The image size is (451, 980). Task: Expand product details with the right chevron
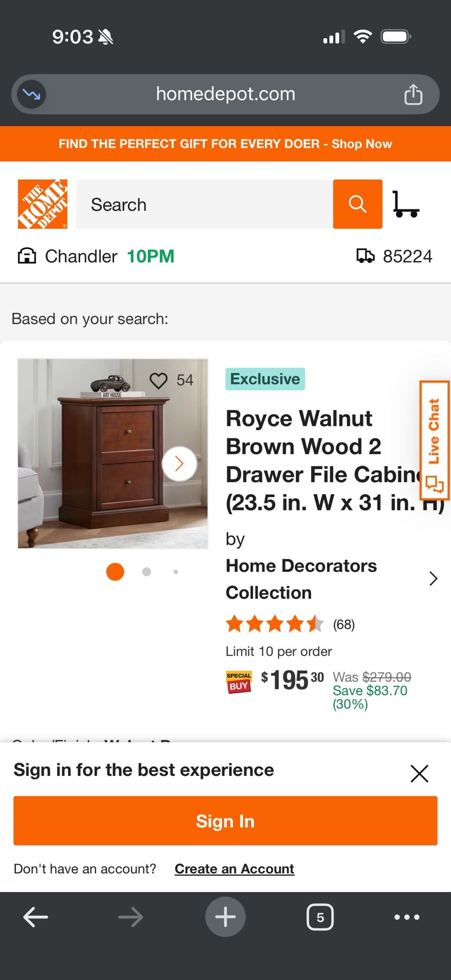click(x=434, y=579)
